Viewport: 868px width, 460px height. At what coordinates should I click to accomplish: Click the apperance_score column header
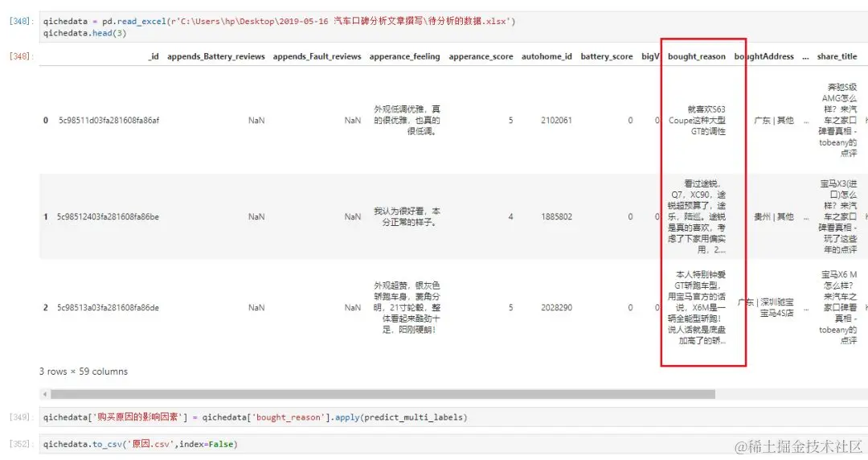(x=481, y=56)
